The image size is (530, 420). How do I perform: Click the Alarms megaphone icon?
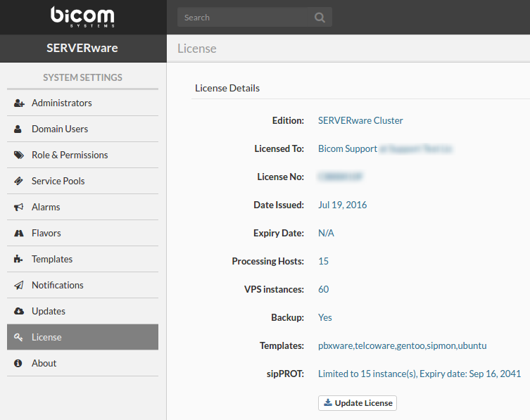(x=19, y=208)
